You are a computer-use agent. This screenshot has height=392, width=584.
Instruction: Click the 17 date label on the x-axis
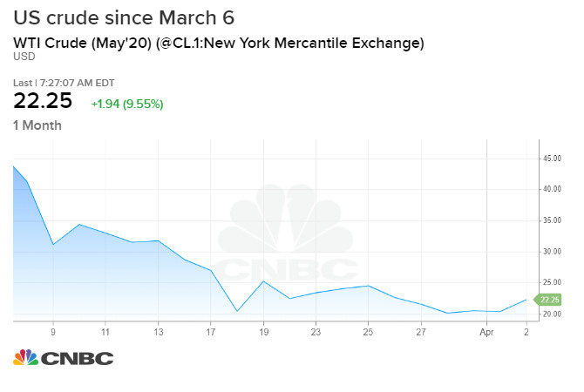pyautogui.click(x=210, y=332)
